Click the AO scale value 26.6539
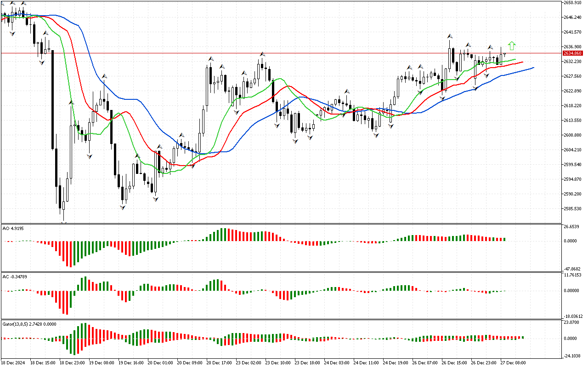 click(572, 227)
